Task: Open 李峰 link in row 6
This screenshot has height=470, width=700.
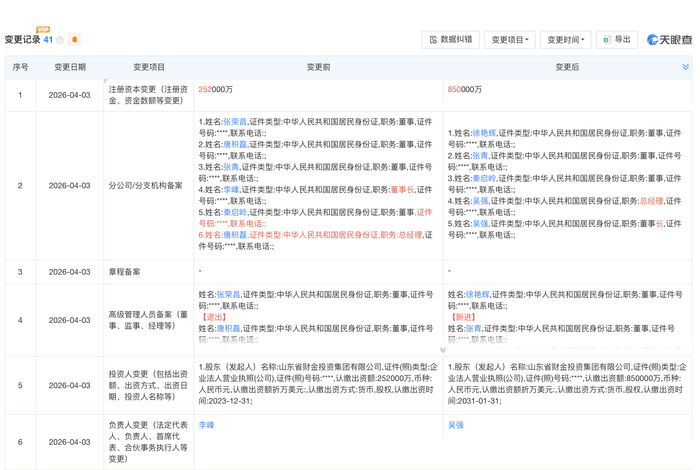Action: coord(206,425)
